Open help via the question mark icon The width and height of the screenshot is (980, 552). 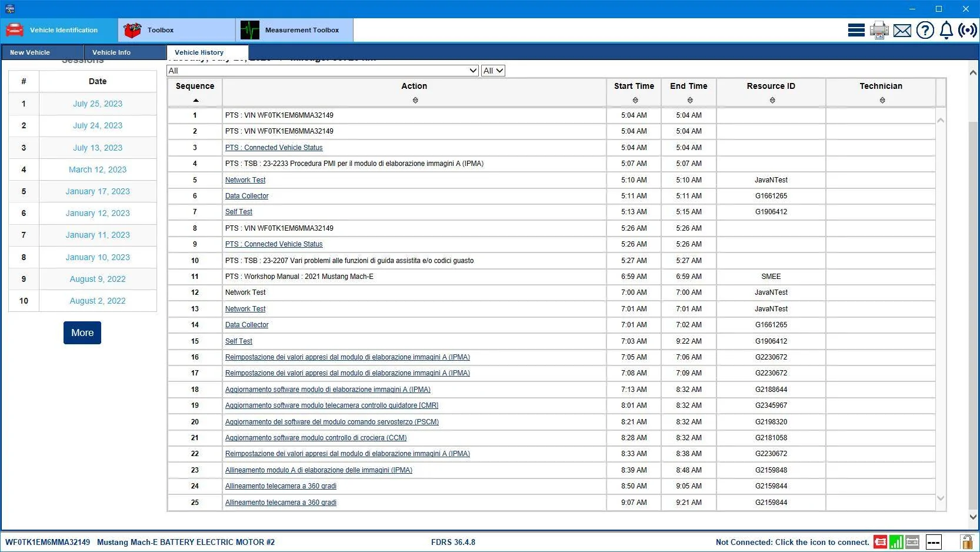[x=925, y=30]
